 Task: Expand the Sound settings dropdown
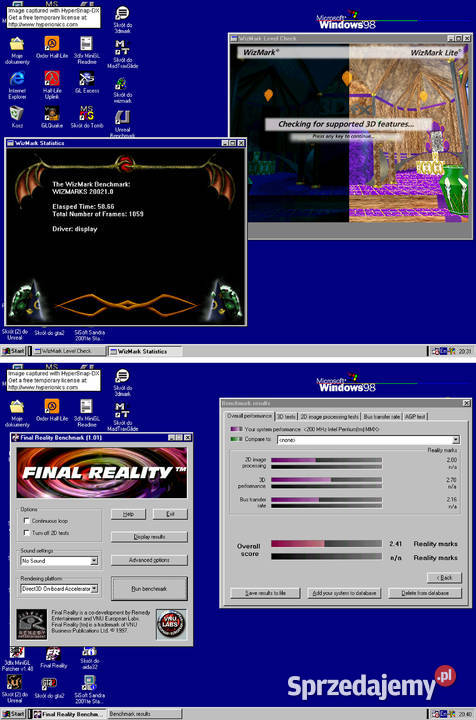click(94, 561)
